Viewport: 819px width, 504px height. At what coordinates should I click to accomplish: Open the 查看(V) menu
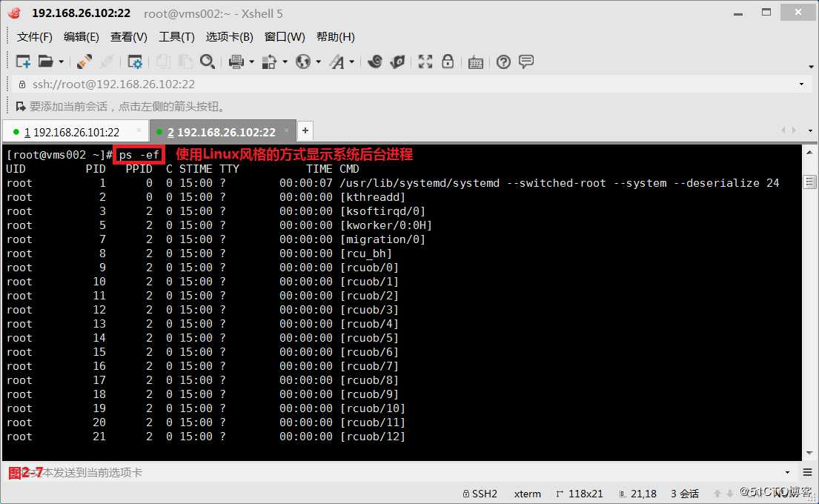[x=128, y=36]
